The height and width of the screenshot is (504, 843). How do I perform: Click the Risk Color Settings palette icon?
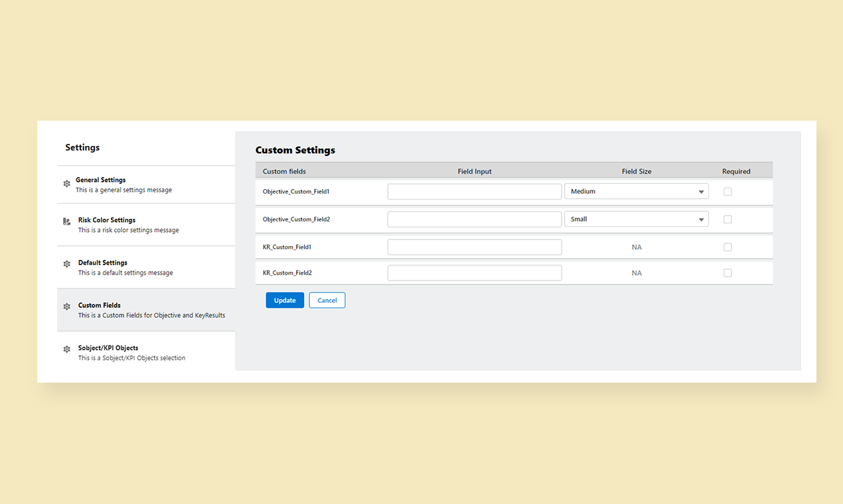(66, 221)
